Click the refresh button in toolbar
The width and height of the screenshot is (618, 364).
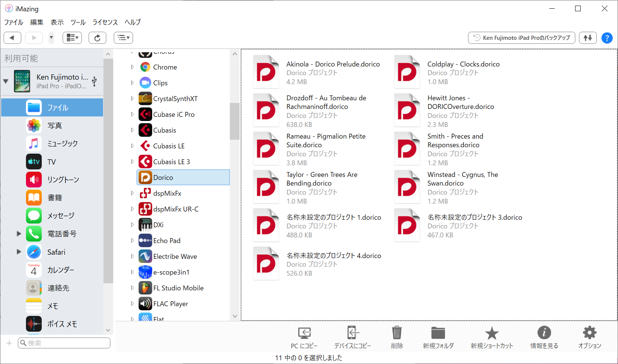pos(97,38)
